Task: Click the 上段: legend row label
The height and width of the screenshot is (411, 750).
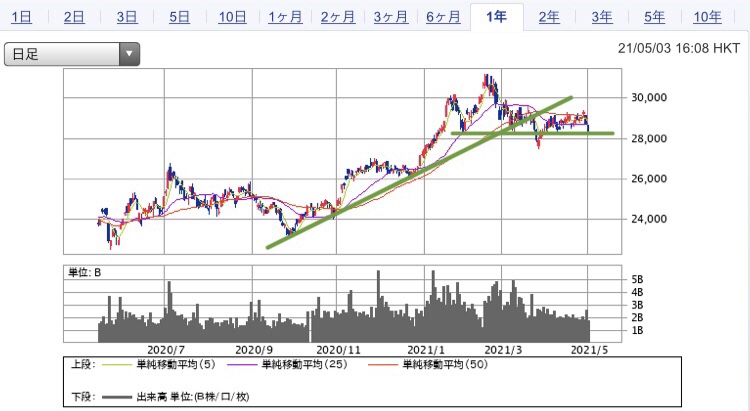Action: pyautogui.click(x=83, y=365)
